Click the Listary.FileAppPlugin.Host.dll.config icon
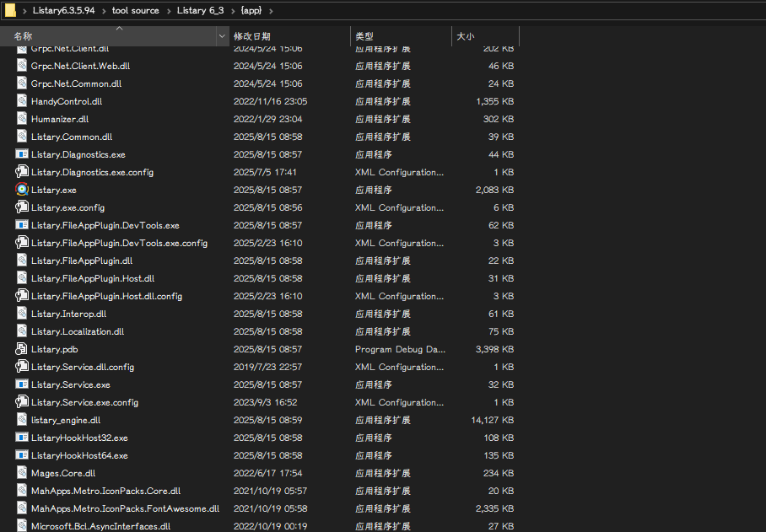Image resolution: width=766 pixels, height=532 pixels. [22, 296]
